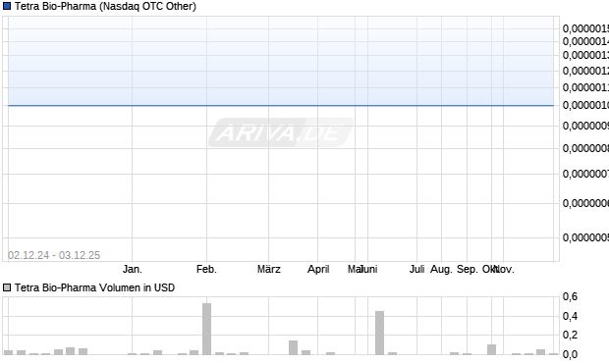Viewport: 609px width, 364px height.
Task: Click the Tetra Bio-Pharma Volumen in USD label
Action: [94, 287]
